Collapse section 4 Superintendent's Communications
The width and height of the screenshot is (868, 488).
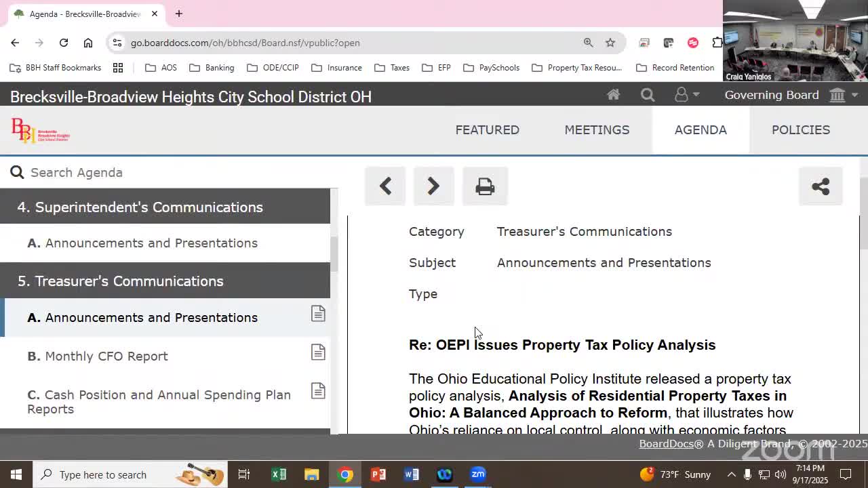tap(165, 207)
